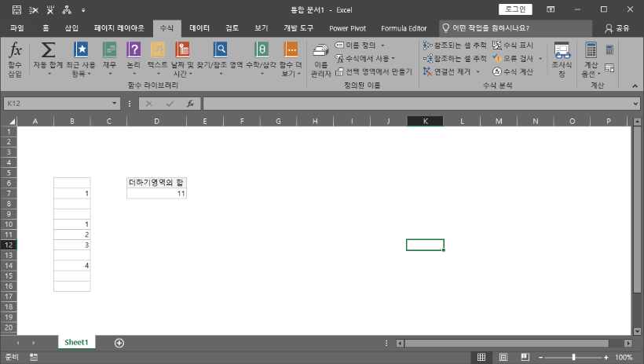Expand the formula bar
644x364 pixels.
(635, 104)
